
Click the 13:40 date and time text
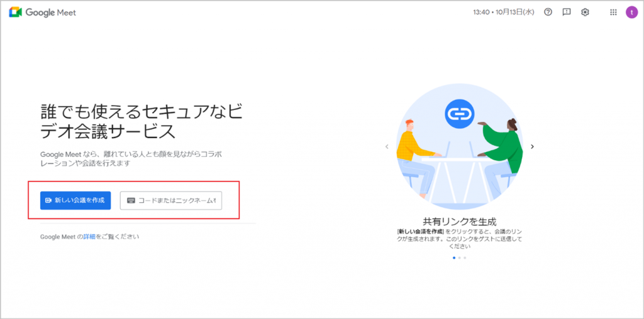click(x=504, y=13)
